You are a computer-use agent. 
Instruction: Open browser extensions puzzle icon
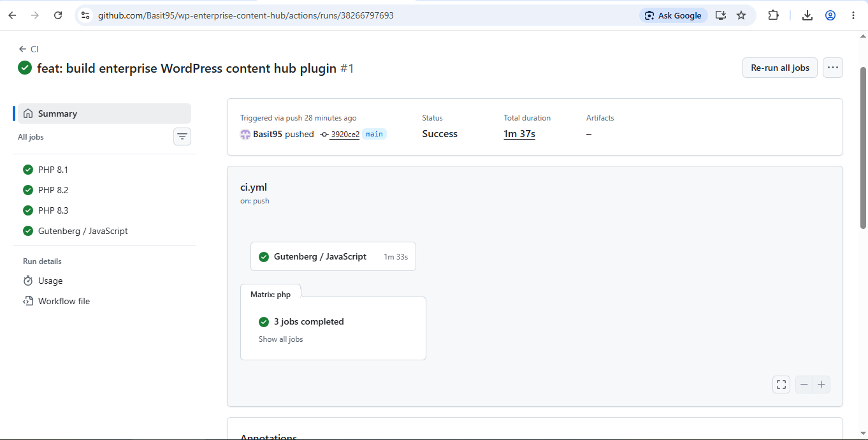[x=774, y=15]
